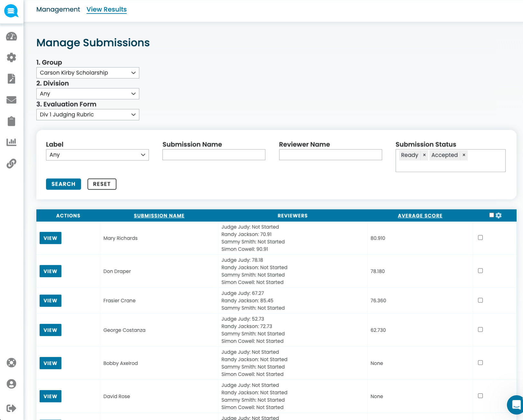Open the Evaluation Form dropdown
The width and height of the screenshot is (523, 420).
click(x=87, y=114)
